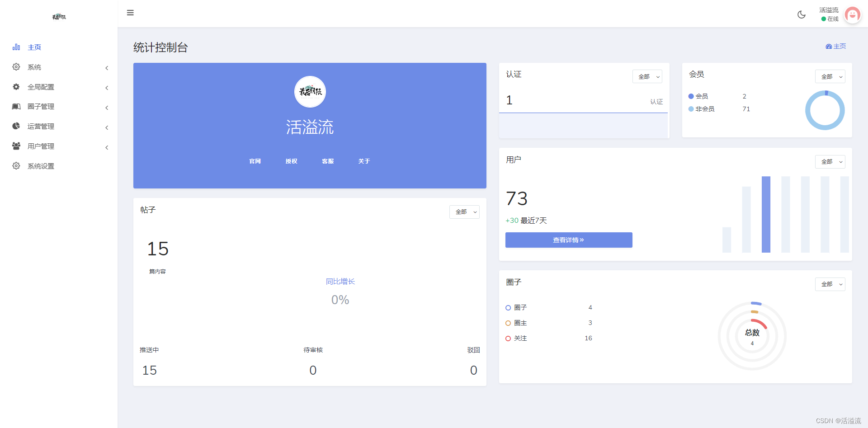Click the 驳回 label

(473, 350)
